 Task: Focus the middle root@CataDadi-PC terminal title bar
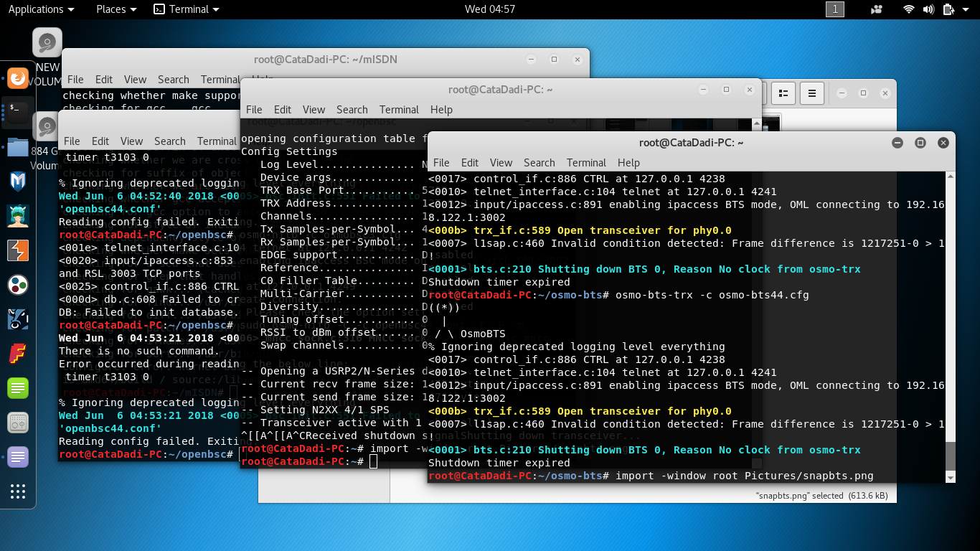[x=500, y=90]
